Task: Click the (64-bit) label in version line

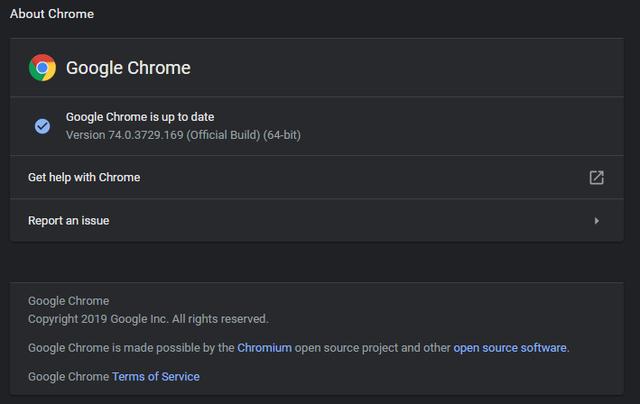Action: point(282,135)
